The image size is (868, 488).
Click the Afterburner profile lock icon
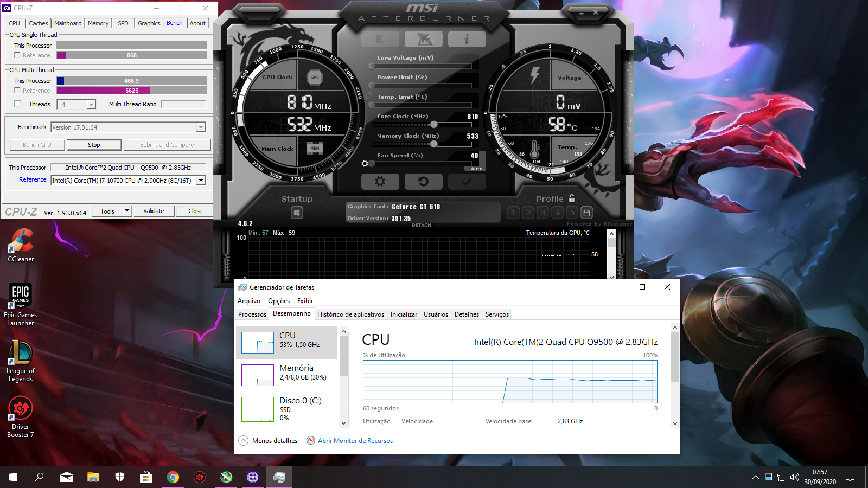pos(572,198)
